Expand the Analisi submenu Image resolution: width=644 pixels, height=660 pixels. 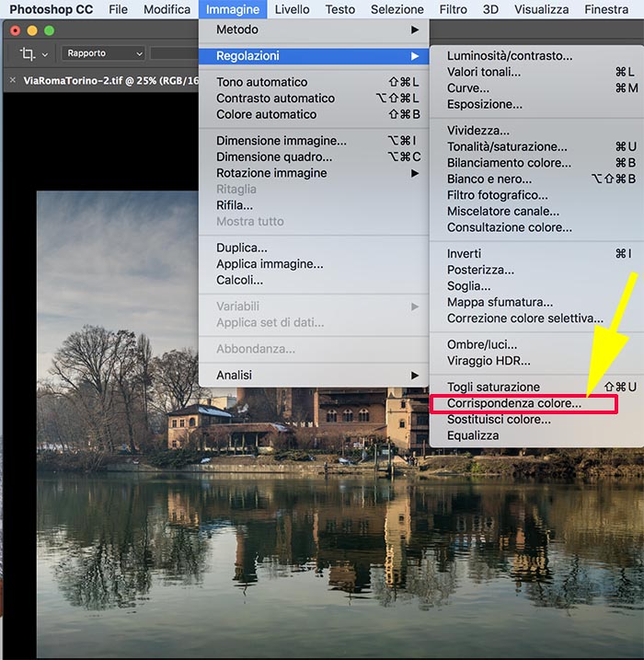coord(314,375)
